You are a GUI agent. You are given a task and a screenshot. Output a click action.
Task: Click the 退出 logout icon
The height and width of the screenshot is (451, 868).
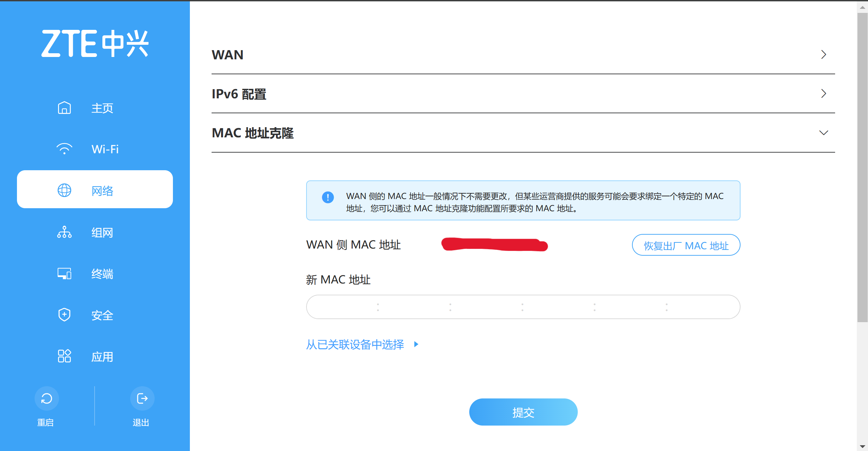point(142,398)
